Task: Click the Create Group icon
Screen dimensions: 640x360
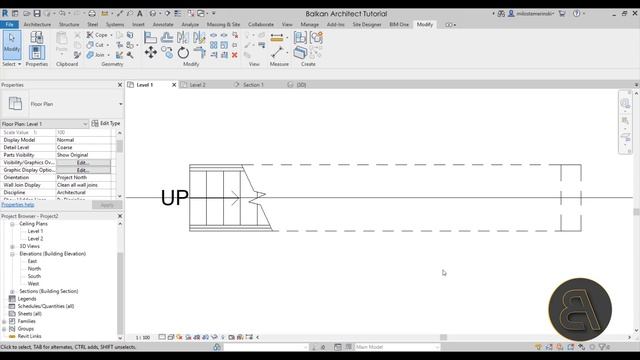Action: 316,38
